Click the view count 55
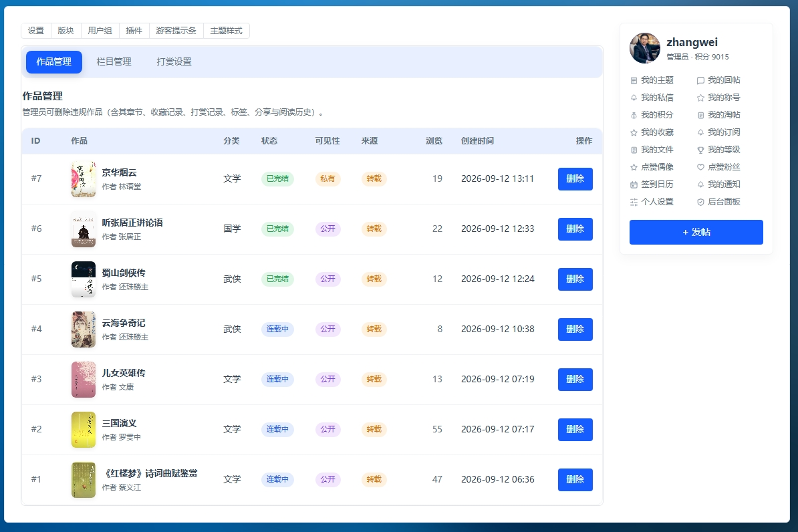This screenshot has height=532, width=798. pos(437,430)
